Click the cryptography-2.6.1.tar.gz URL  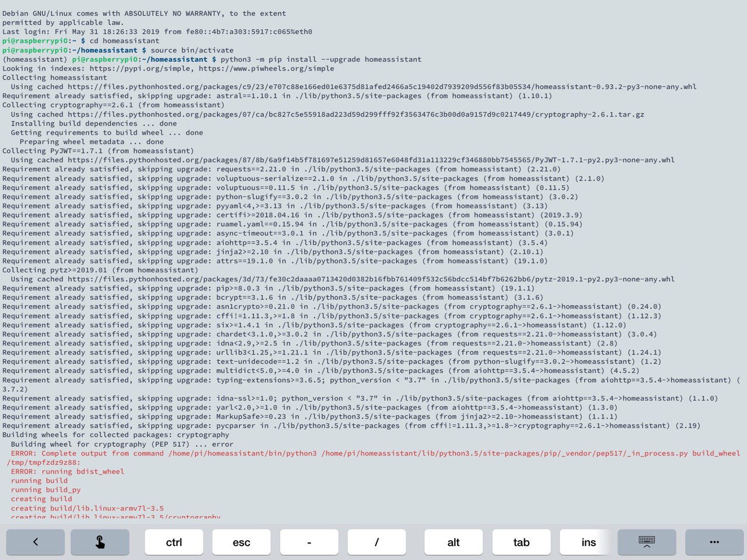click(x=356, y=114)
